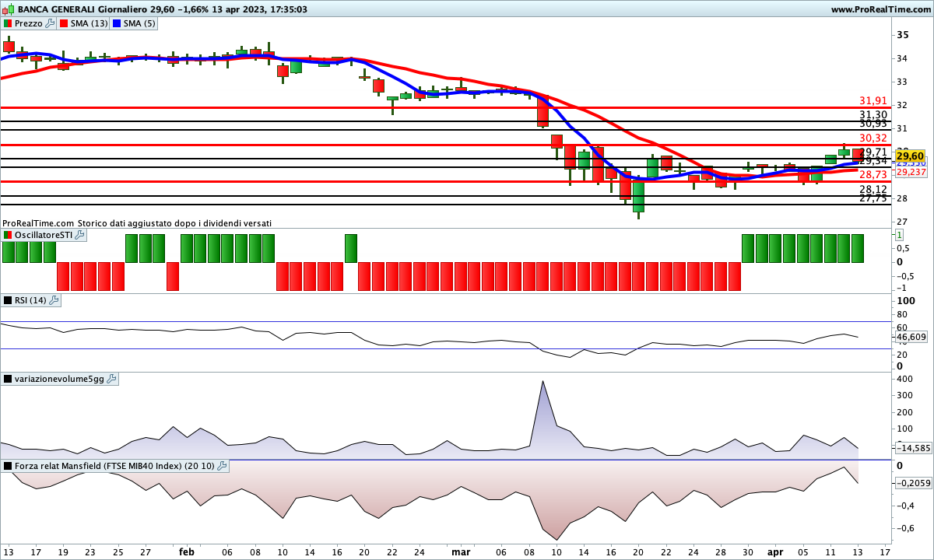Open variazionevolume5gg settings wrench icon

(x=111, y=379)
